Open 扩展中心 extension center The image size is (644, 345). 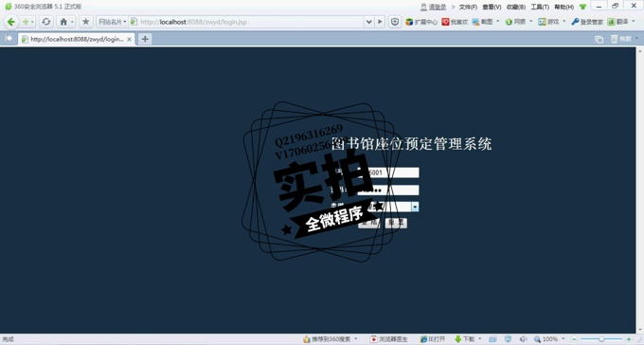[421, 22]
